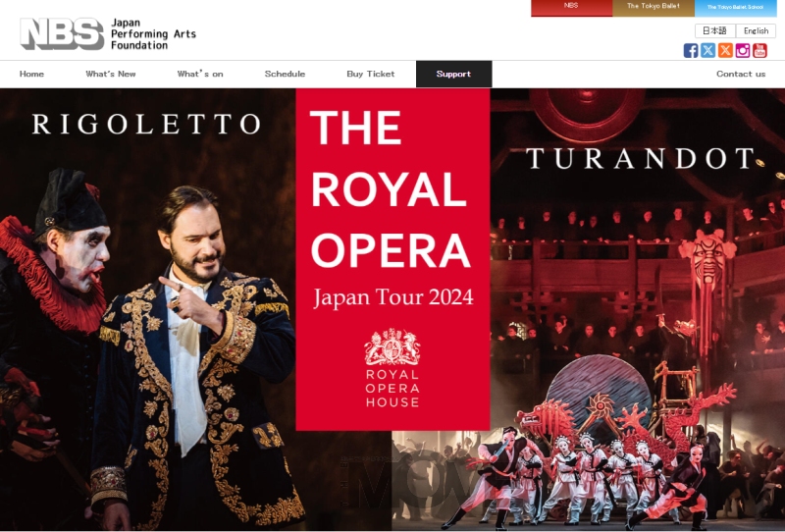The height and width of the screenshot is (532, 785).
Task: Open The Tokyo Ballet School tab
Action: point(735,8)
